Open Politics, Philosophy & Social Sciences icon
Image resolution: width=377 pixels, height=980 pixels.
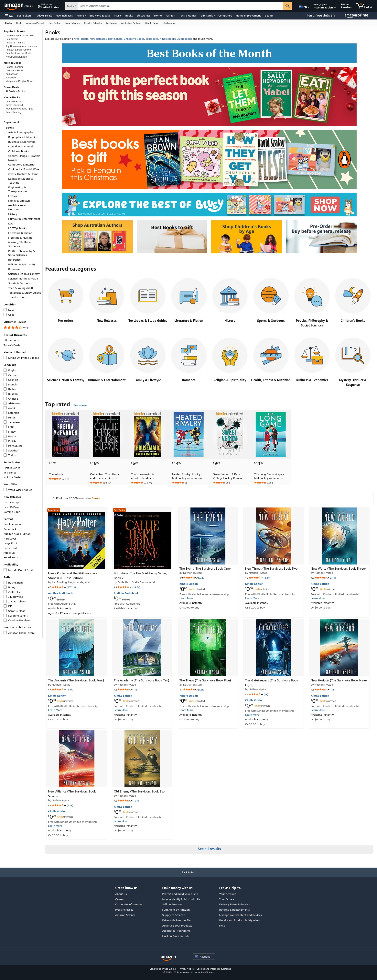click(312, 296)
